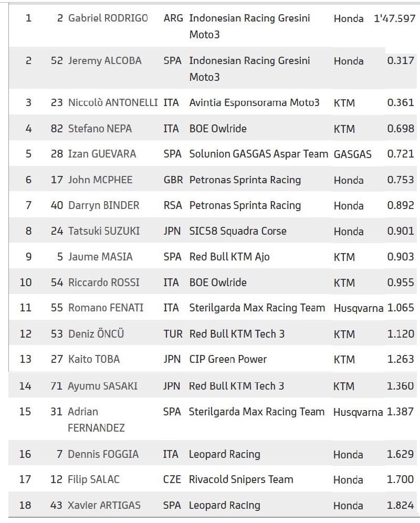Select Romano FENATI row
This screenshot has height=523, width=420.
tap(213, 308)
